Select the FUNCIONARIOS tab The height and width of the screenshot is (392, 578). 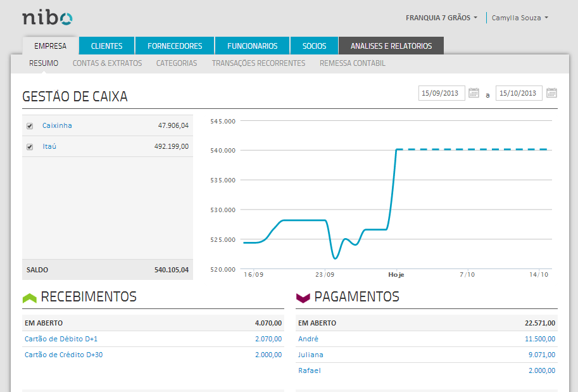[251, 46]
